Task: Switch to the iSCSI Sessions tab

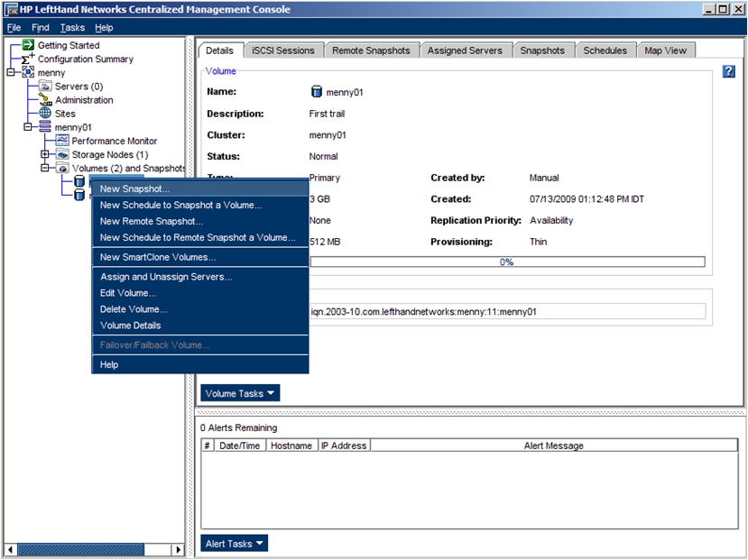Action: [x=283, y=50]
